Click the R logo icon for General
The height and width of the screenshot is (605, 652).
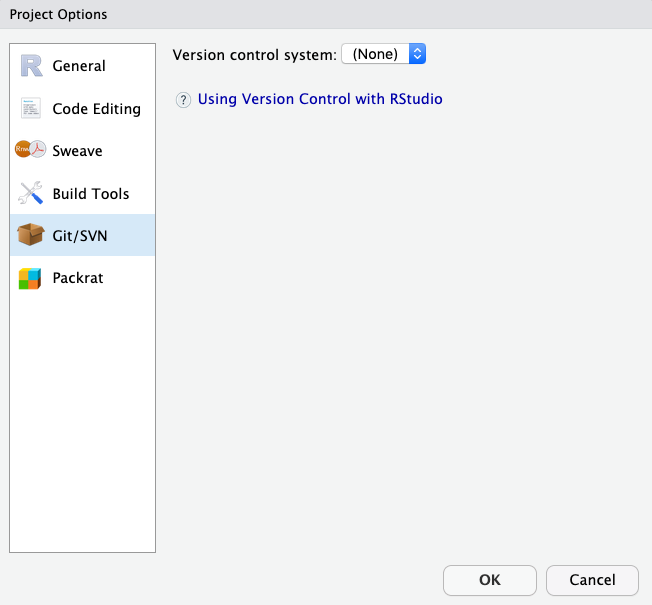coord(31,66)
